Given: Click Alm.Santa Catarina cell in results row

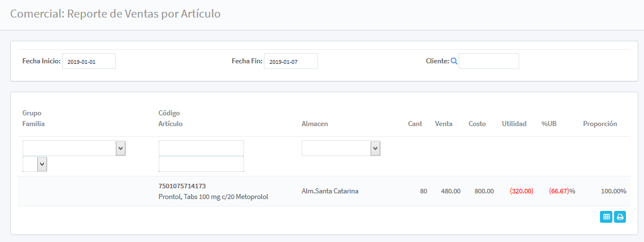Looking at the screenshot, I should click(x=330, y=191).
